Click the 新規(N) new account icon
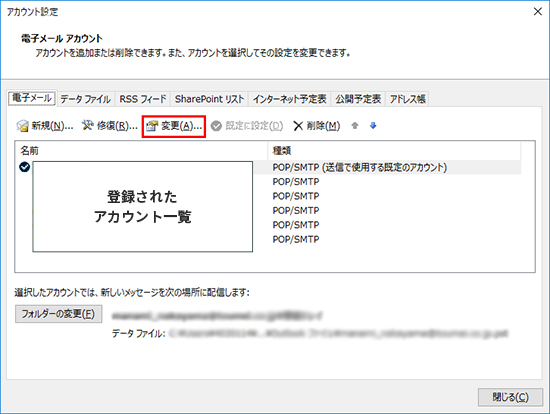The width and height of the screenshot is (550, 414). click(22, 126)
